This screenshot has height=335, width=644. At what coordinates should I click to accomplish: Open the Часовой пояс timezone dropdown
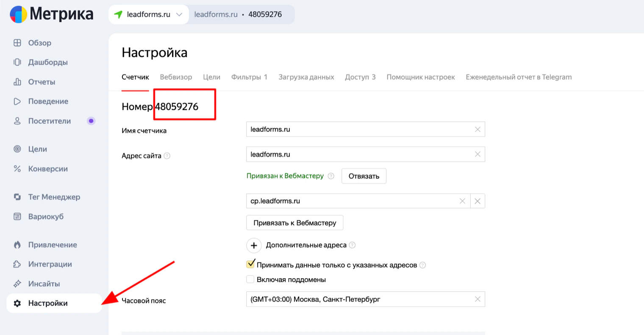[x=365, y=299]
